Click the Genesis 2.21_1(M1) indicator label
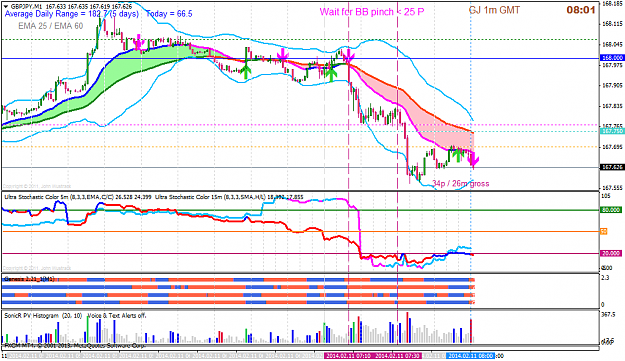Screen dimensions: 625x361 [x=30, y=279]
